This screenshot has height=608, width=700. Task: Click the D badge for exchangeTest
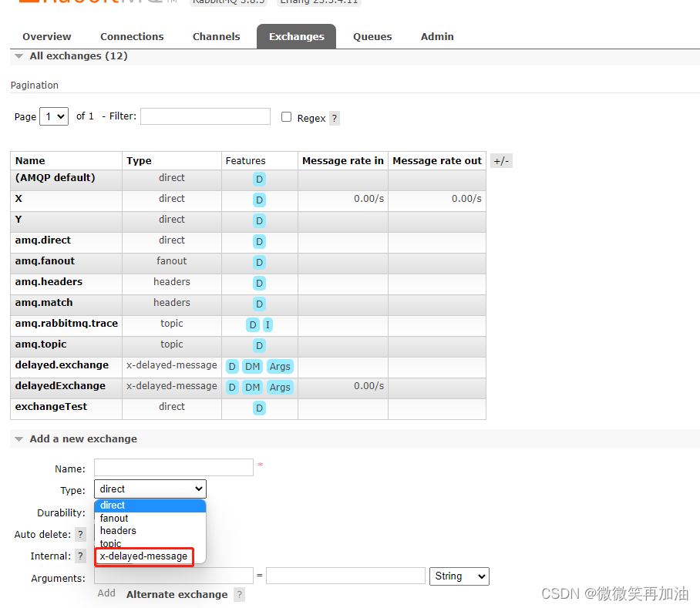259,408
